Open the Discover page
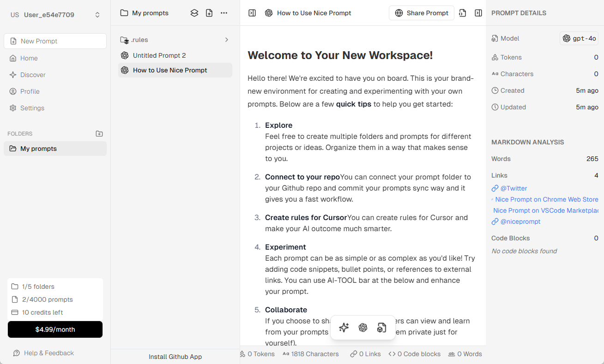The width and height of the screenshot is (604, 364). [x=55, y=75]
